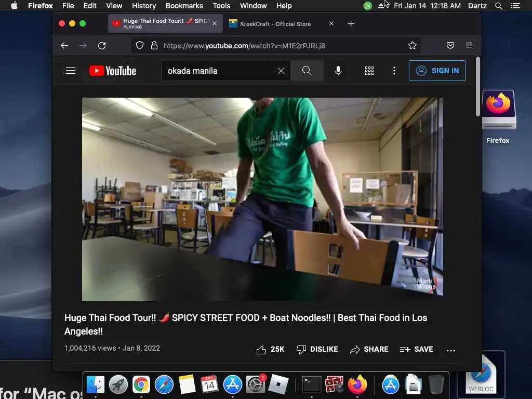Save the video to a playlist
This screenshot has width=532, height=399.
(x=416, y=349)
